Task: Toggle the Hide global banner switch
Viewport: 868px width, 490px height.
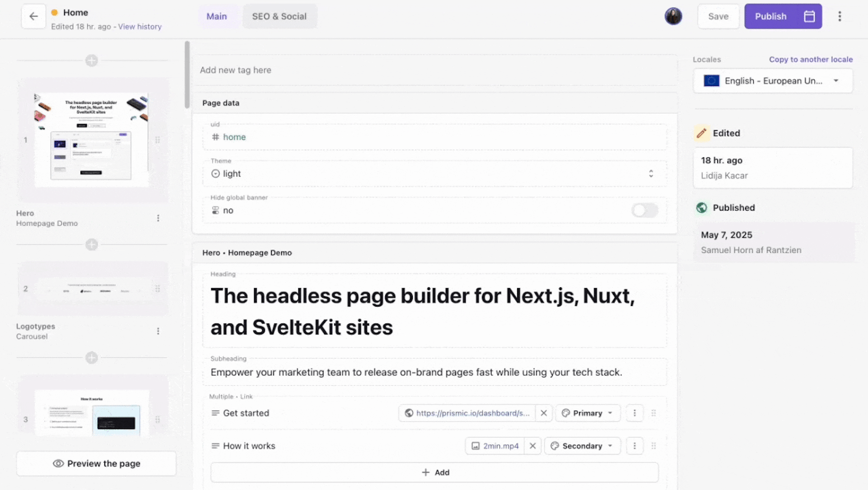Action: (644, 210)
